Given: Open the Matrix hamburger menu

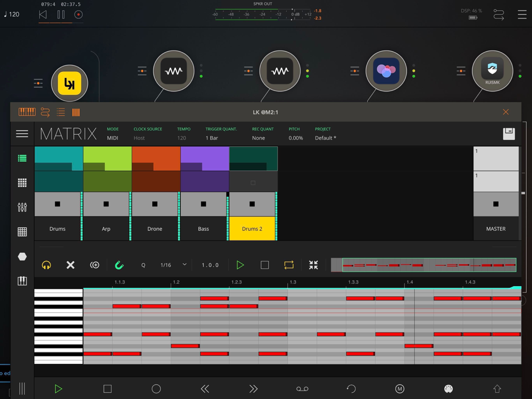Looking at the screenshot, I should pyautogui.click(x=22, y=134).
